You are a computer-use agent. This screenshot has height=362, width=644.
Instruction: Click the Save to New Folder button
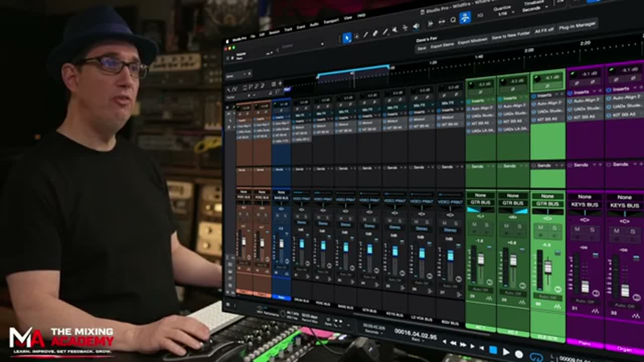tap(511, 35)
